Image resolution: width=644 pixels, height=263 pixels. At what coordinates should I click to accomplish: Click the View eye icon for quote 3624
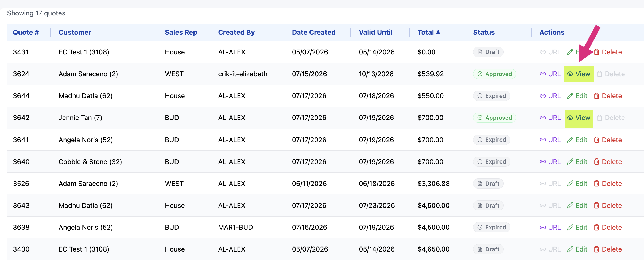point(579,74)
